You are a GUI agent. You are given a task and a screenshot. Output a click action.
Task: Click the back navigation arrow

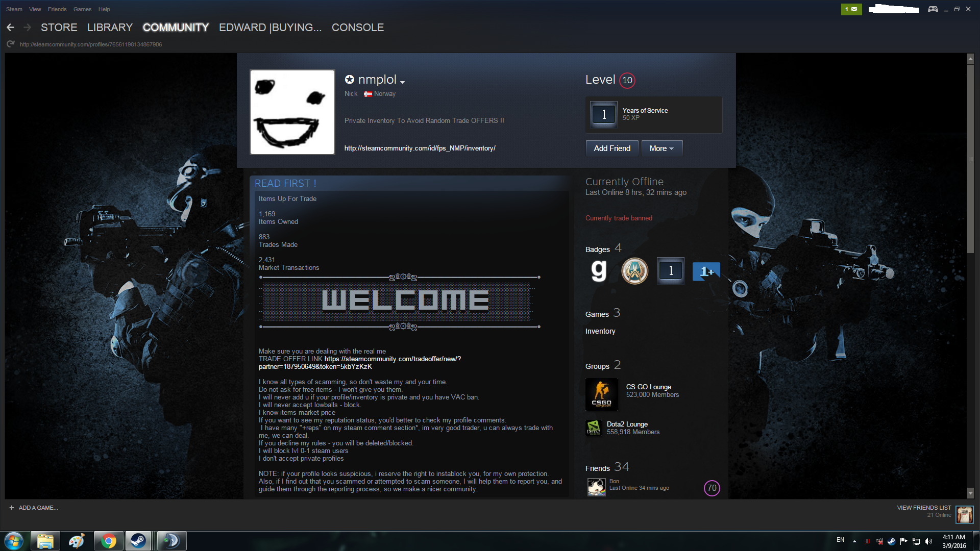(x=10, y=28)
